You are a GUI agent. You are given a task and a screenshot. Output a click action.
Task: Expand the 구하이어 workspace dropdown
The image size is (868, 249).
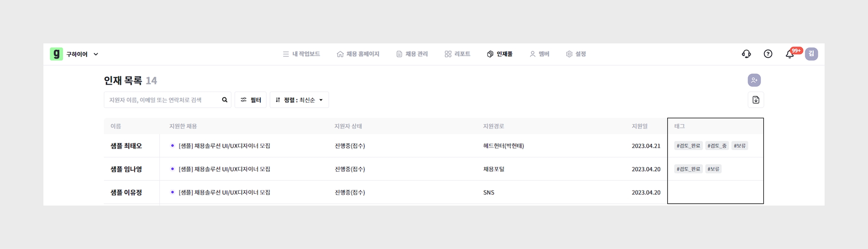pos(96,54)
